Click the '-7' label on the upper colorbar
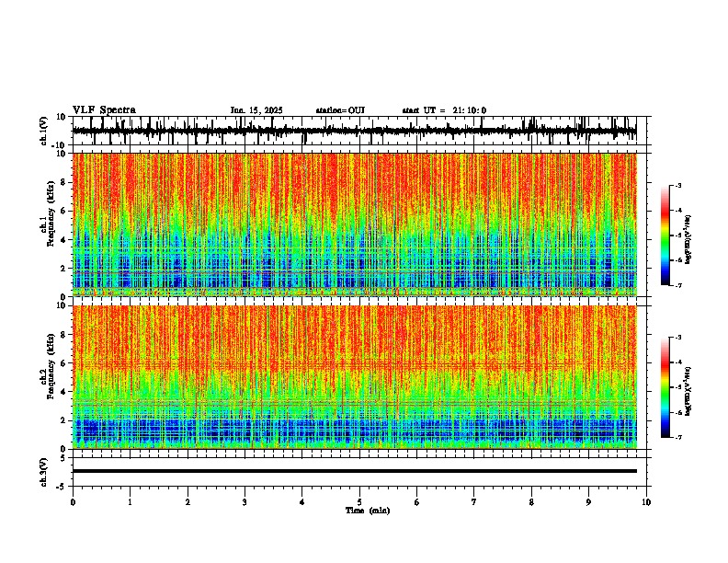 click(x=677, y=285)
